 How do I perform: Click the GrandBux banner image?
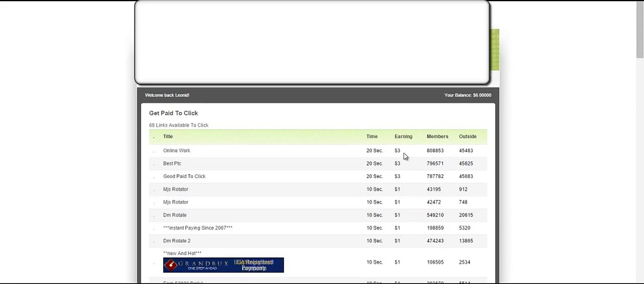coord(223,265)
